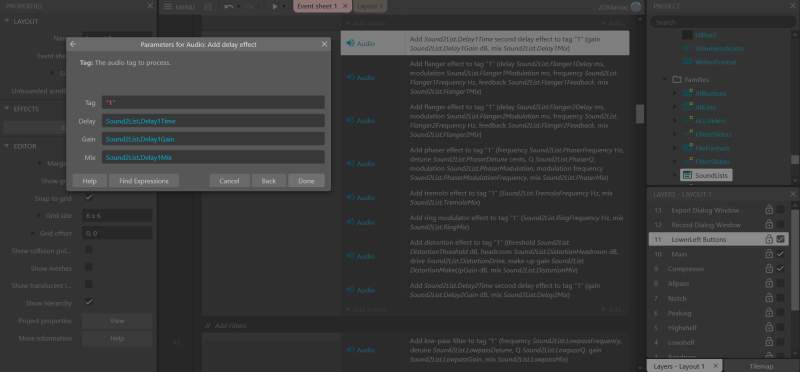Expand the Grid offset property

(x=34, y=233)
